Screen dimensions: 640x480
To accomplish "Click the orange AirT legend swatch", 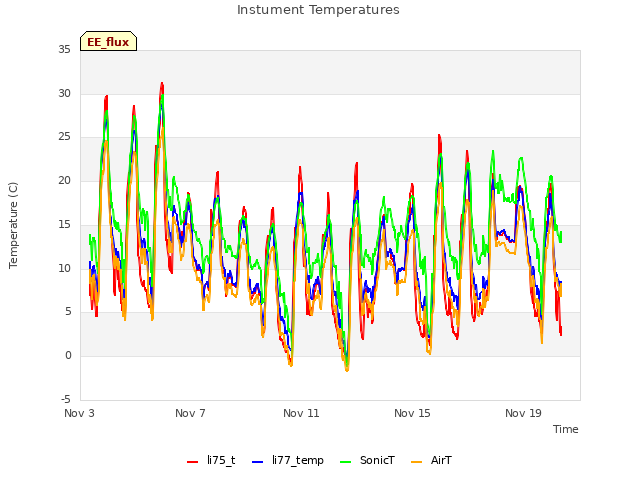I will (x=416, y=462).
